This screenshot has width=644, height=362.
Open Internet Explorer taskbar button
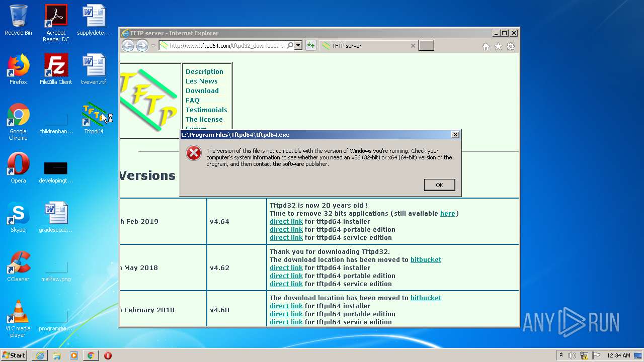point(40,355)
